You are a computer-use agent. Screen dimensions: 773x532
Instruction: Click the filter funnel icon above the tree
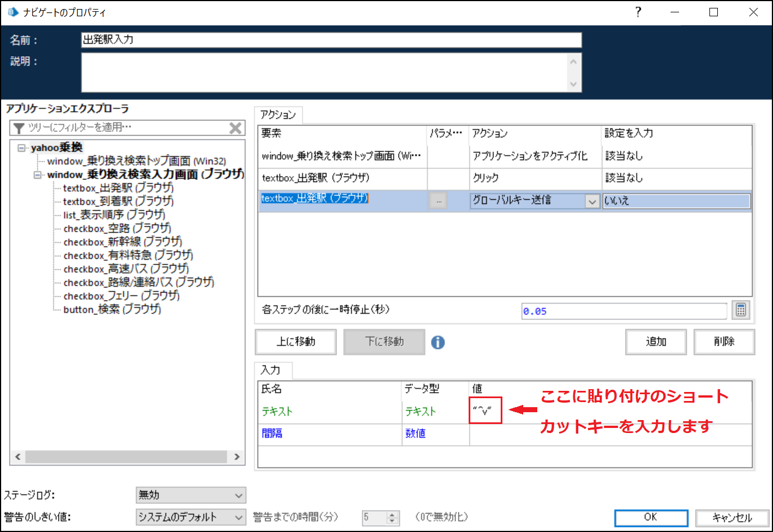pos(18,128)
